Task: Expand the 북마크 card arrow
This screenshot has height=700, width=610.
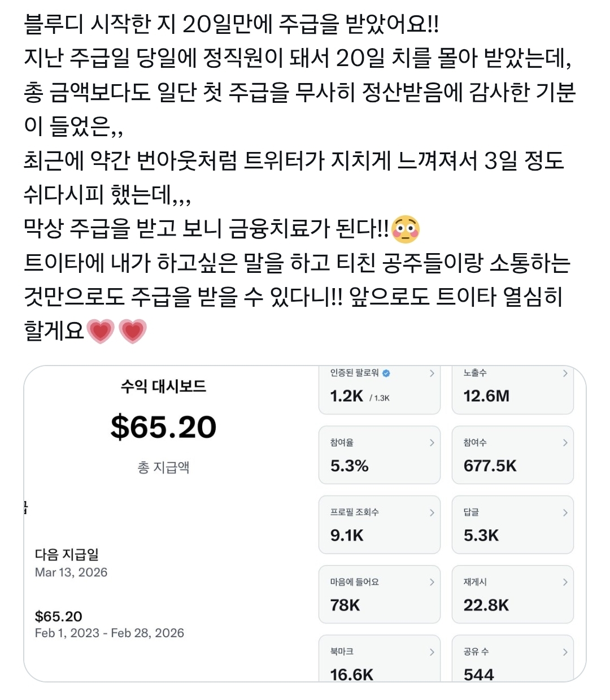Action: pos(432,652)
